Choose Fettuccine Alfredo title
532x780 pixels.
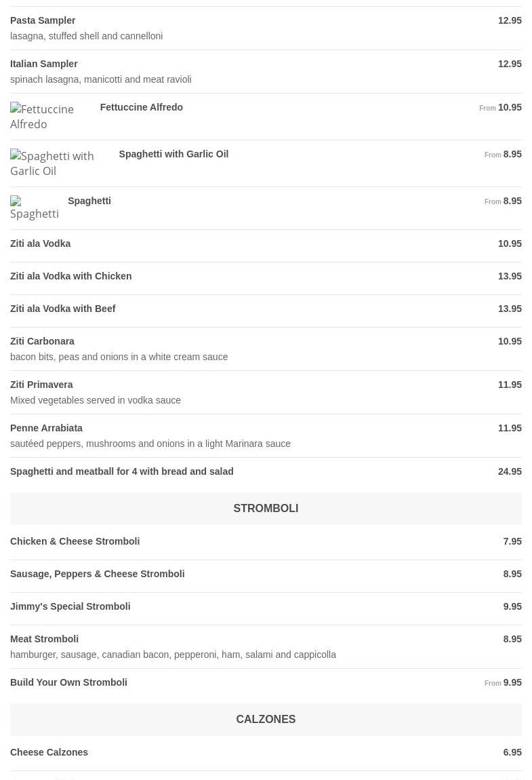(141, 107)
